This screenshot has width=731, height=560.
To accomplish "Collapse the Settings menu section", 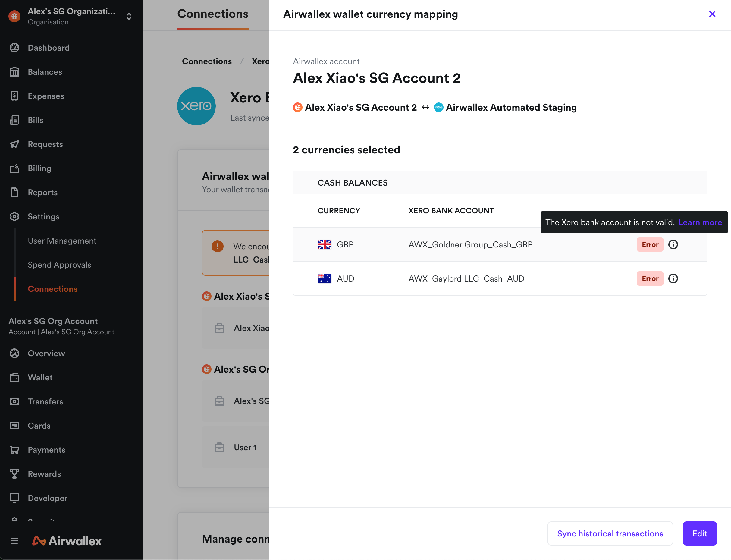I will [x=43, y=216].
